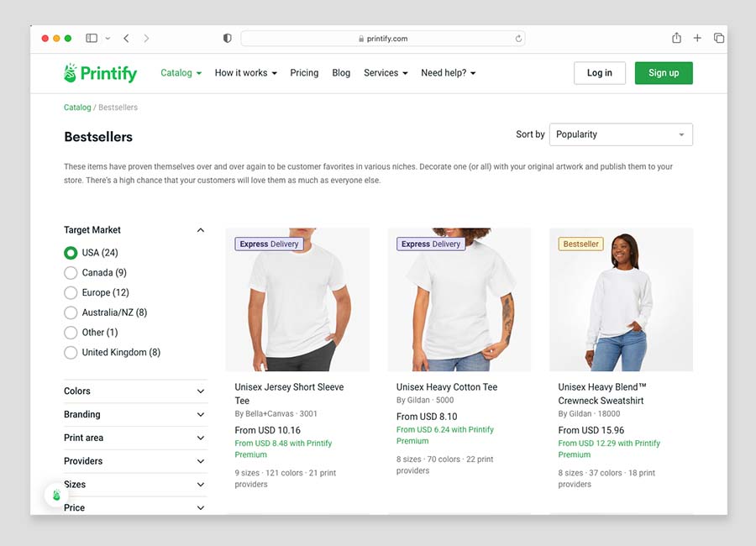Collapse the Target Market section

200,229
